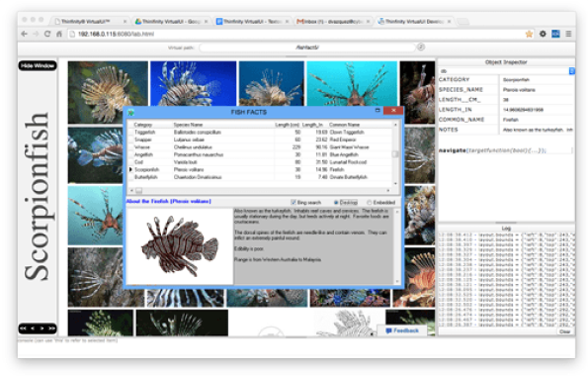Click the Length (cm) column header

pos(288,125)
